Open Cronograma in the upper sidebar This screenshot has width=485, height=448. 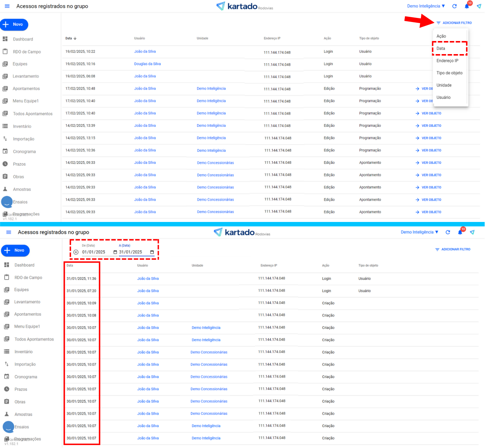[24, 152]
